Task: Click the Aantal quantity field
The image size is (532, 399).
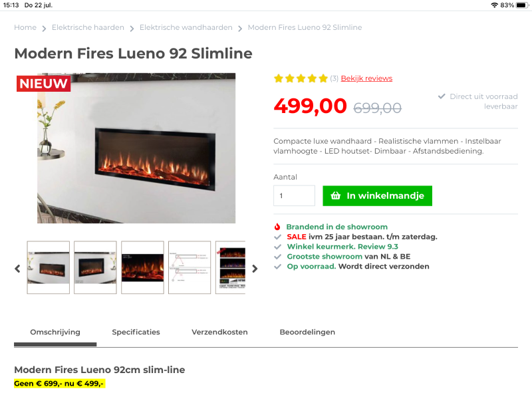Action: coord(294,196)
